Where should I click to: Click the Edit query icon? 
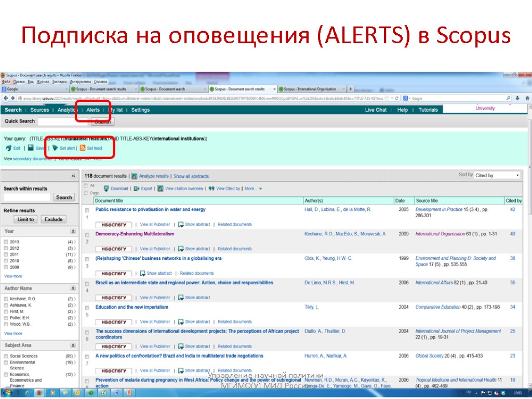point(8,148)
